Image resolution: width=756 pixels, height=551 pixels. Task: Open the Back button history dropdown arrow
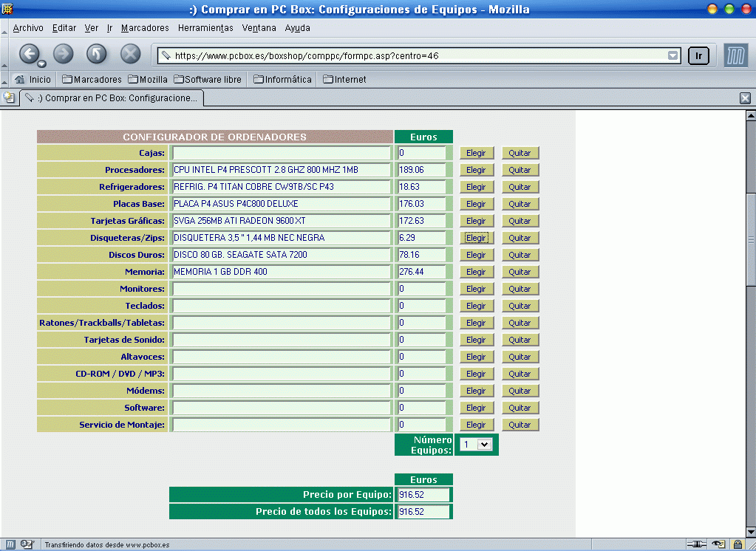42,63
